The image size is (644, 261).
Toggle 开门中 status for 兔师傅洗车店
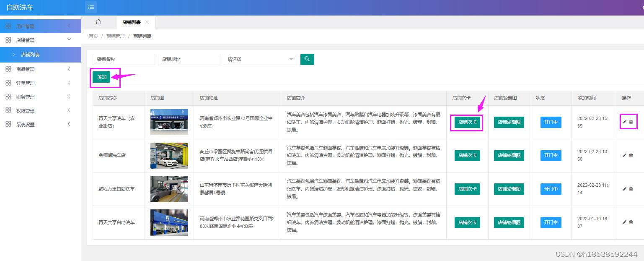(551, 155)
